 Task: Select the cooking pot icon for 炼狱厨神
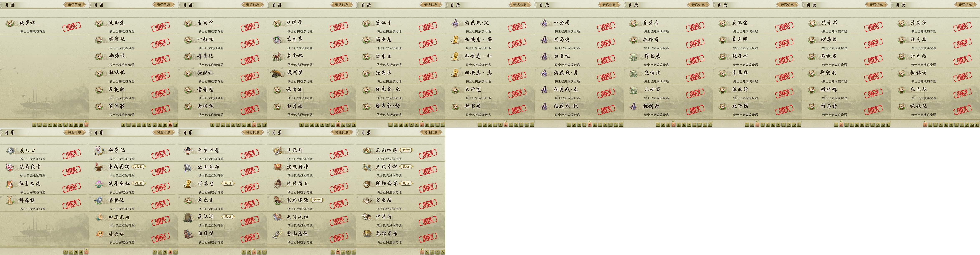click(x=278, y=167)
